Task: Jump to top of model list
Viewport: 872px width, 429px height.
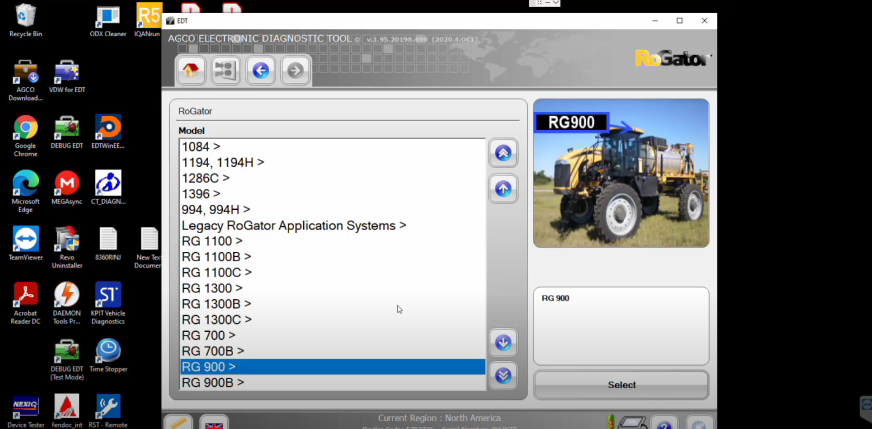Action: pos(503,153)
